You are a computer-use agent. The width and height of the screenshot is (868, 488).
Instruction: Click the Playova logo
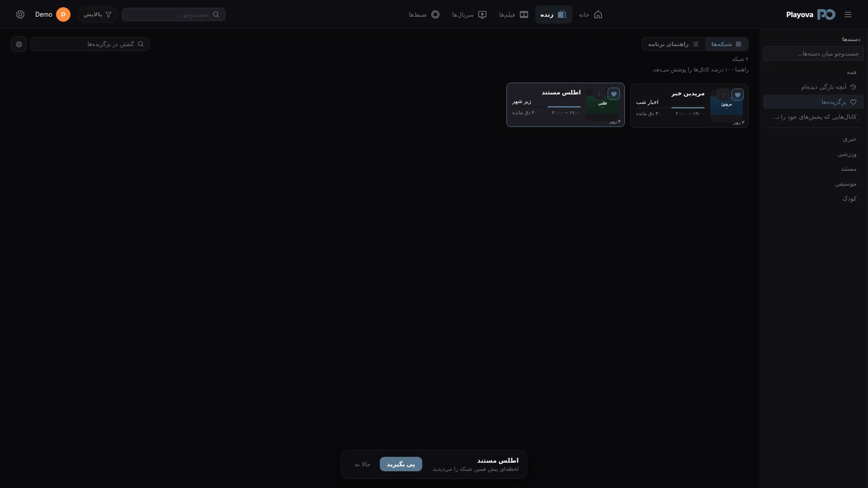point(811,14)
